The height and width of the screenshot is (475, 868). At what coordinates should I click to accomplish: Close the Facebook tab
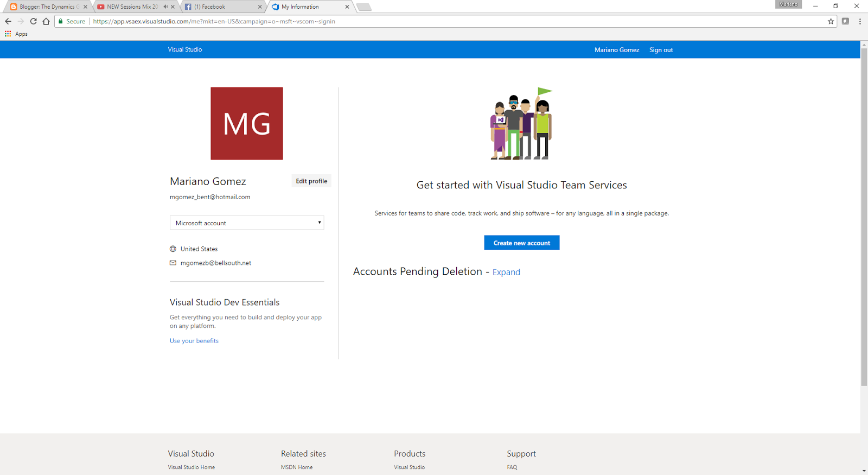point(260,7)
